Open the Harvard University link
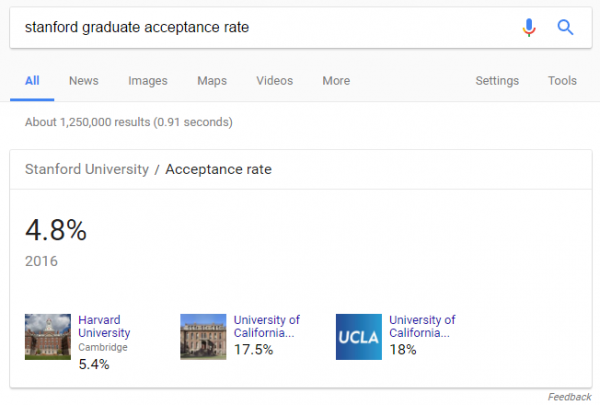Screen dimensions: 600x405 pos(104,327)
